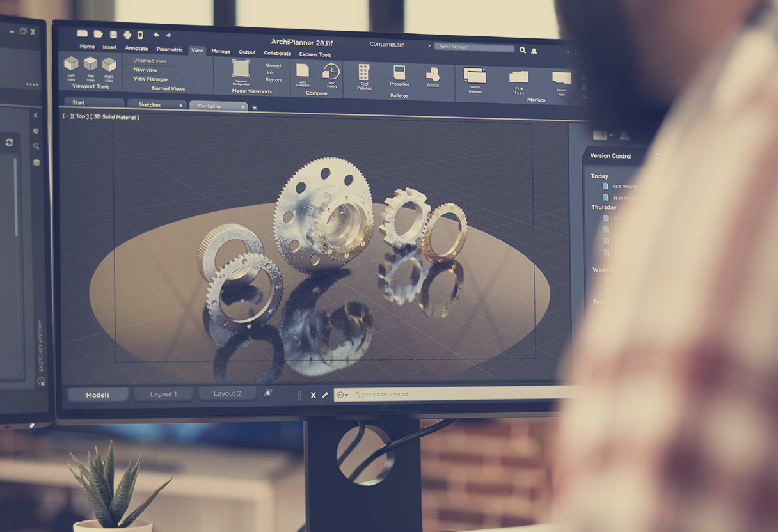
Task: Click the Switch Windows icon
Action: (475, 75)
